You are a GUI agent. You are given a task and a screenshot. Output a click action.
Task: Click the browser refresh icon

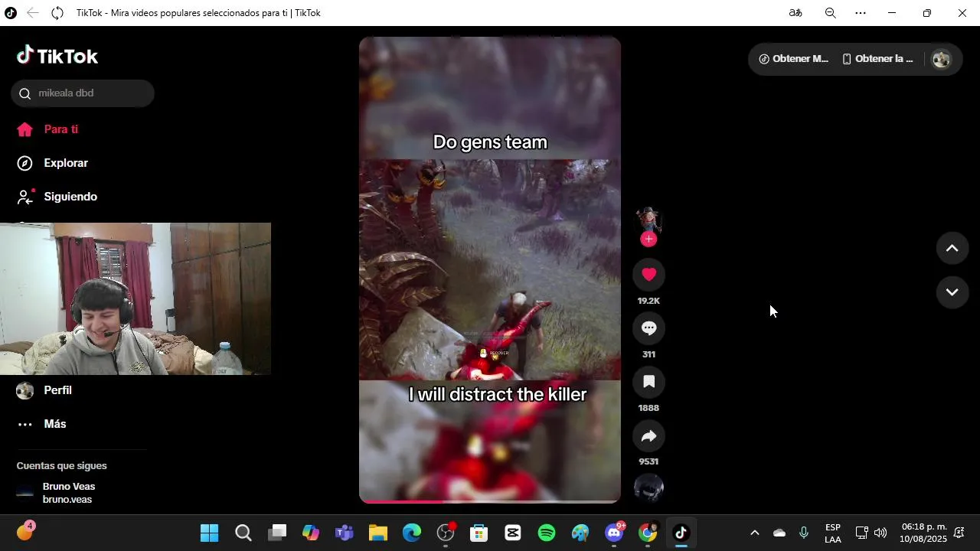[x=57, y=13]
